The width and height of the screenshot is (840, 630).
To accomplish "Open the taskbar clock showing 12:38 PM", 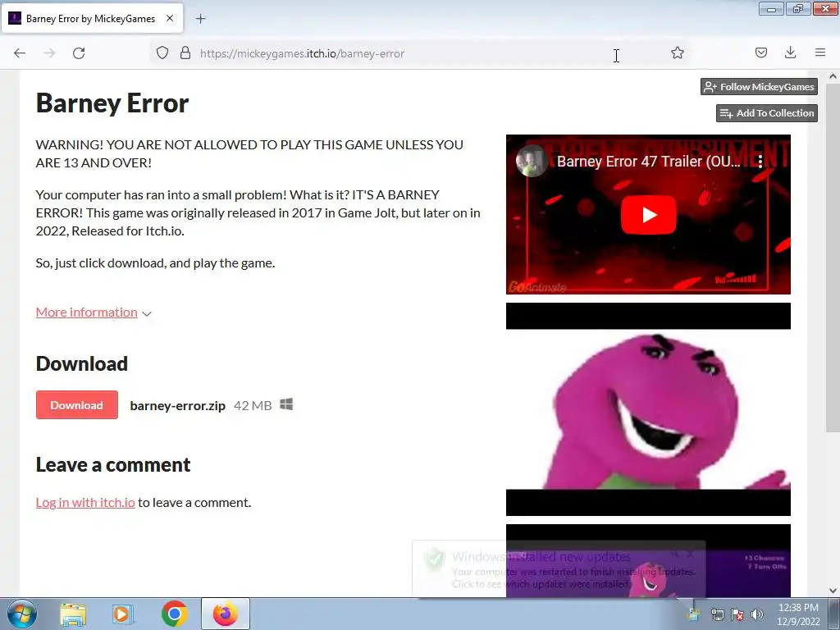I will tap(798, 614).
